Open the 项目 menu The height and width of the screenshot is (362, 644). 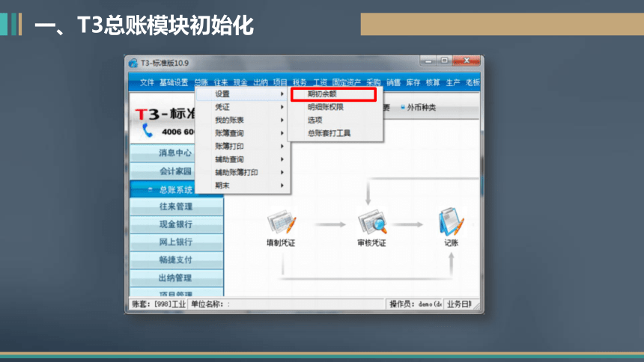(x=280, y=82)
